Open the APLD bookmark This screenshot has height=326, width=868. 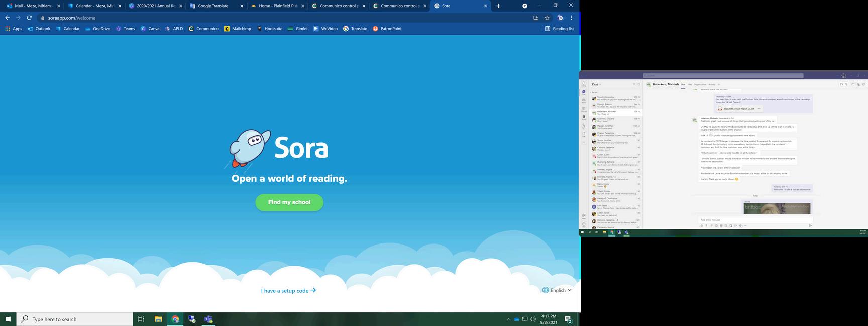tap(174, 29)
